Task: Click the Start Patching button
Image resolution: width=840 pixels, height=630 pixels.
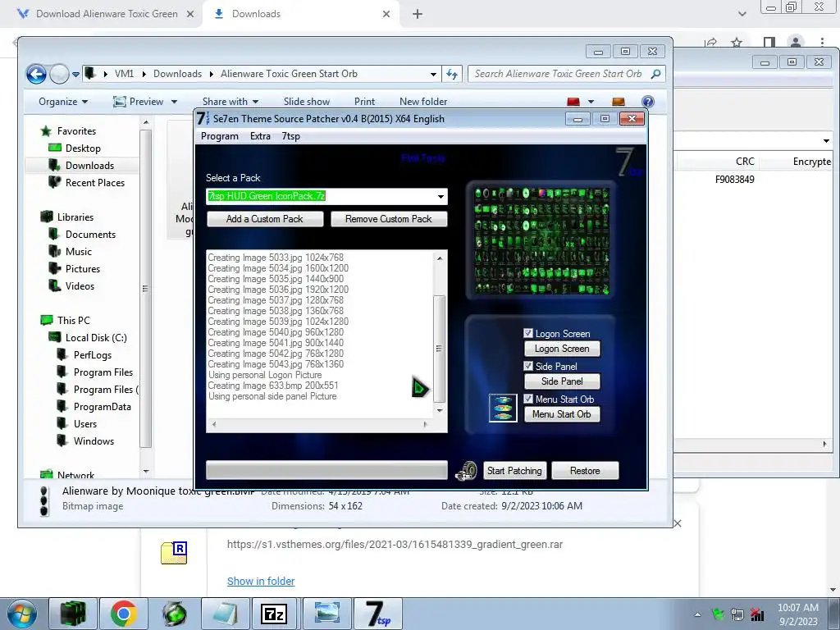Action: 514,471
